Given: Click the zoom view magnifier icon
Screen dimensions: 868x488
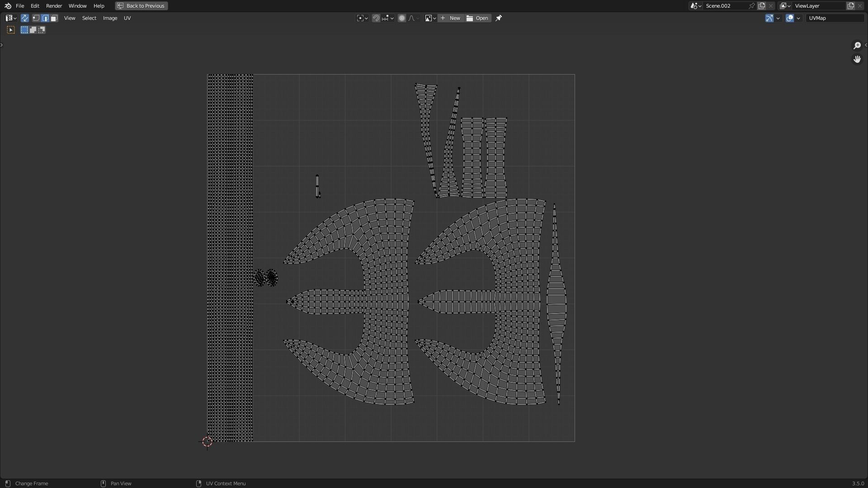Looking at the screenshot, I should click(x=857, y=46).
